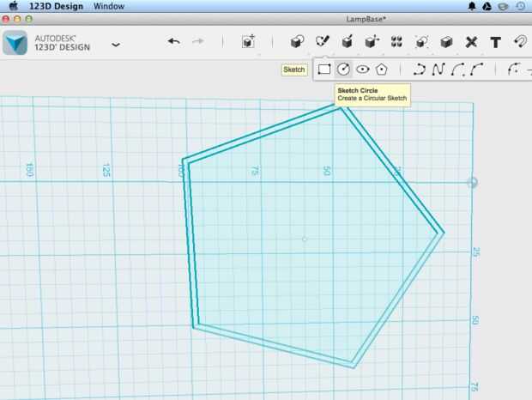This screenshot has width=532, height=400.
Task: Open the Grouping tools icon
Action: pos(421,42)
